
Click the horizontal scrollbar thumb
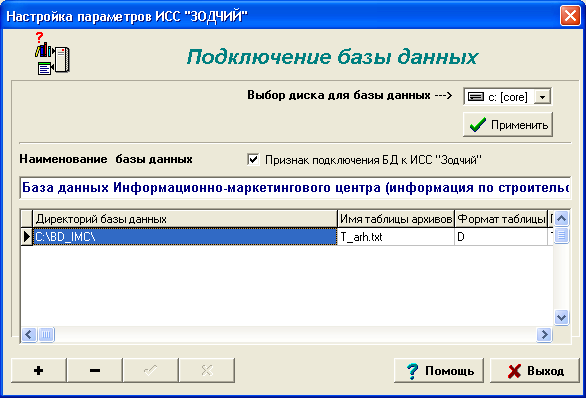pos(46,334)
